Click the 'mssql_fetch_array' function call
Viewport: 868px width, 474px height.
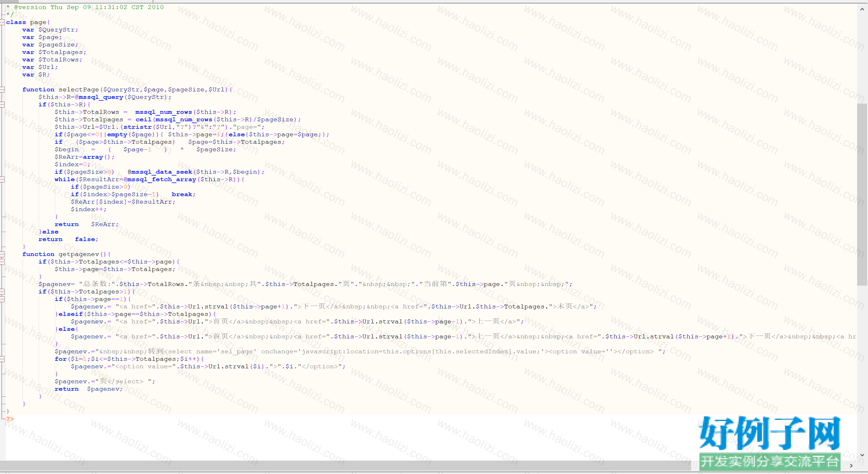[x=162, y=180]
